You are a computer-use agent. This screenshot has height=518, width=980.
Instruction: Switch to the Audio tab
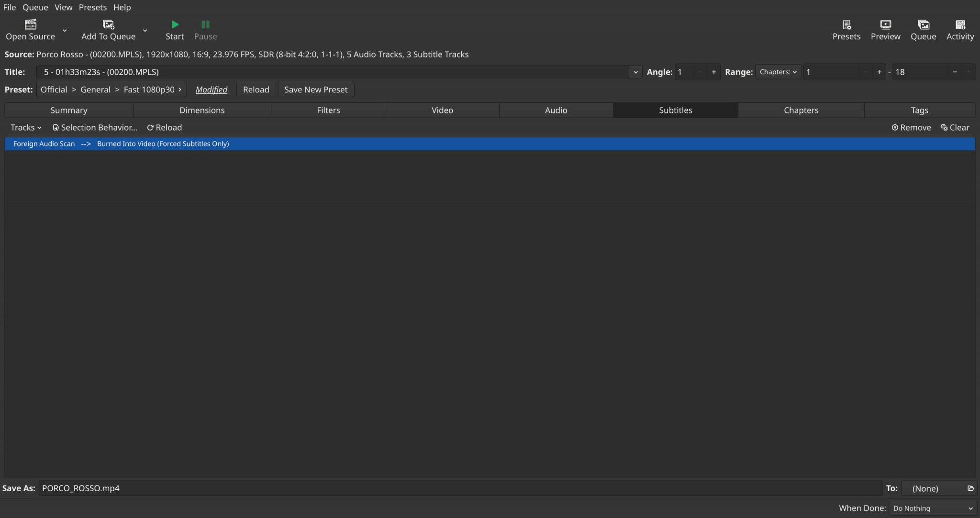(x=556, y=110)
